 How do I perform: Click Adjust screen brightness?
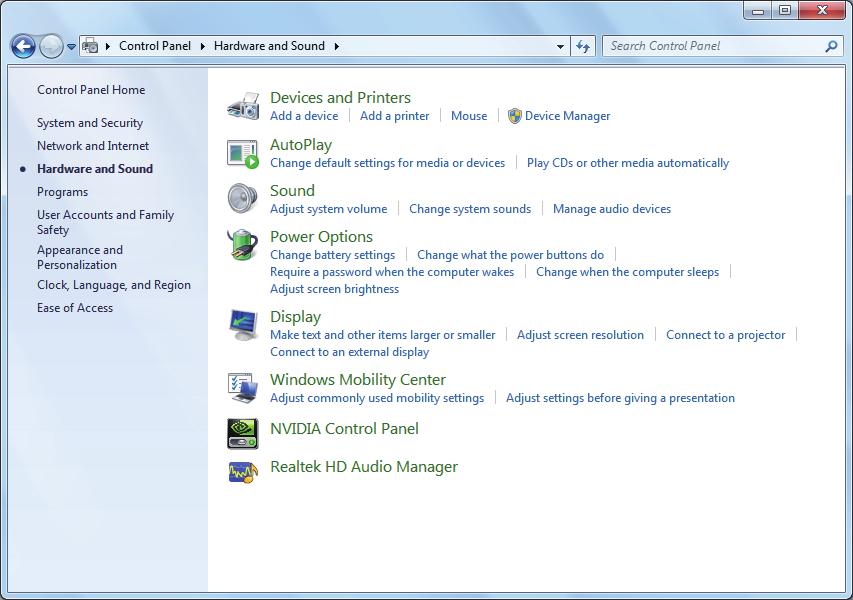click(334, 289)
